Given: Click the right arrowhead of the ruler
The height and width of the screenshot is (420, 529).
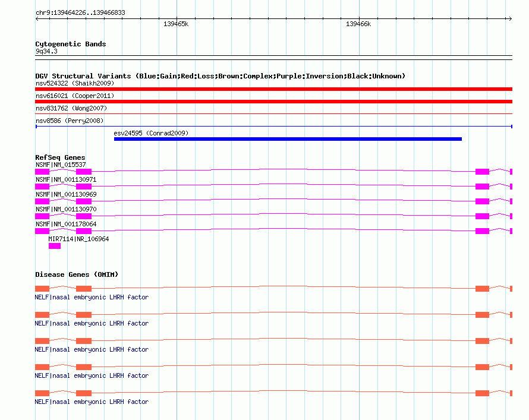Looking at the screenshot, I should (510, 19).
